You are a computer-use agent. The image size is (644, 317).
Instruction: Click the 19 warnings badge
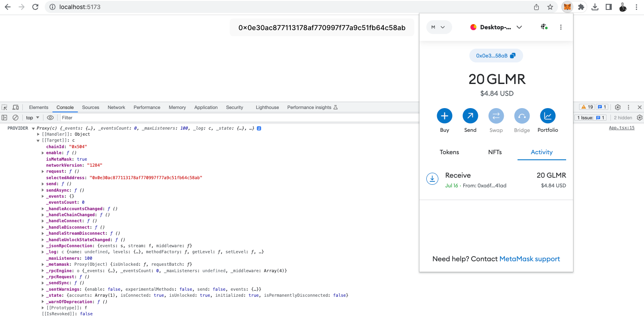[587, 107]
